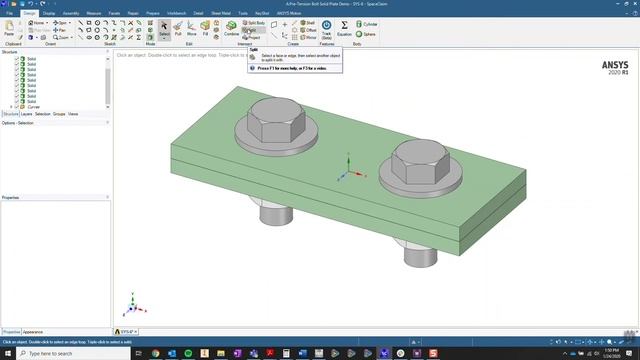Select the Curves item in Structure tree
This screenshot has height=360, width=640.
click(x=33, y=107)
